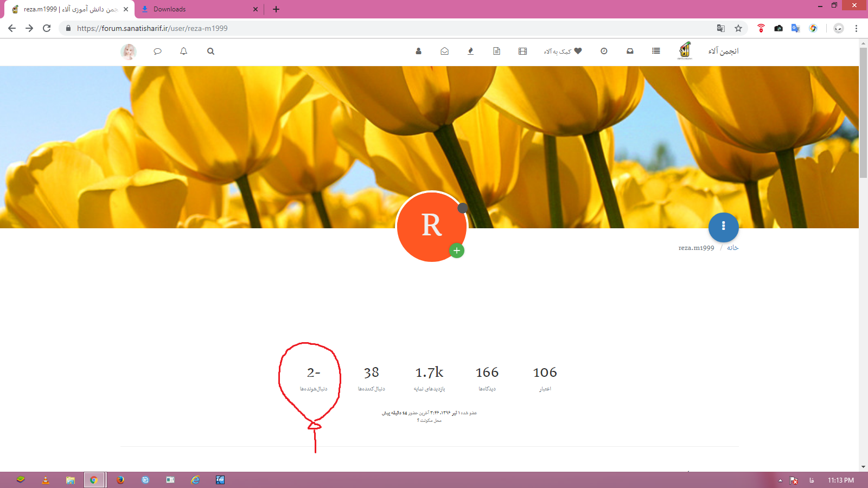
Task: Go back to previous page
Action: pos(12,28)
